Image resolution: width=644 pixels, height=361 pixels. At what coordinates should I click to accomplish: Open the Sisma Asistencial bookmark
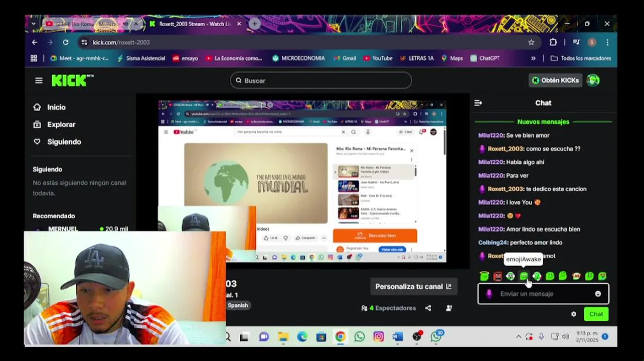(x=141, y=58)
